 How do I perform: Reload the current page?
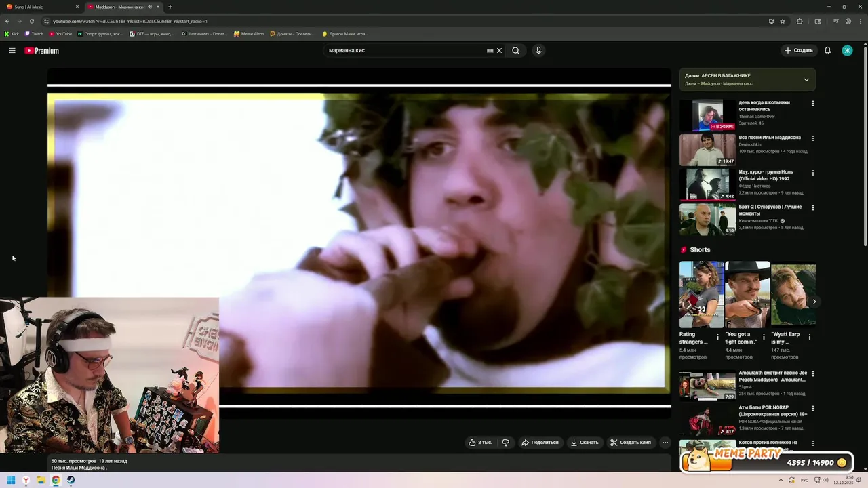[x=31, y=21]
